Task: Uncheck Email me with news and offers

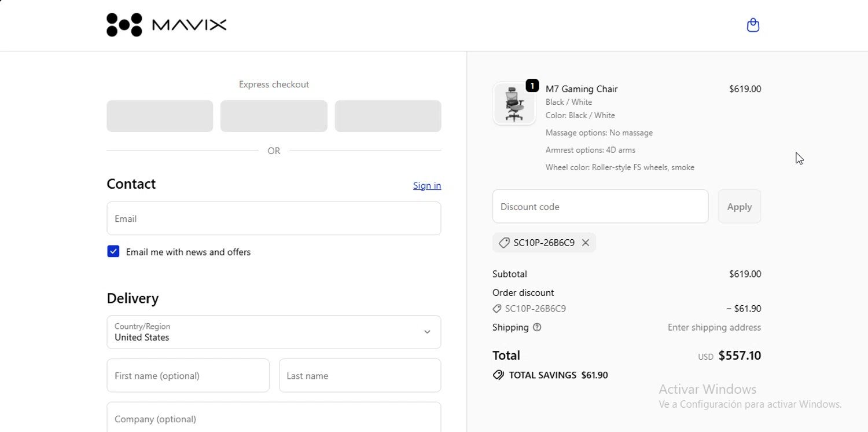Action: click(x=113, y=251)
